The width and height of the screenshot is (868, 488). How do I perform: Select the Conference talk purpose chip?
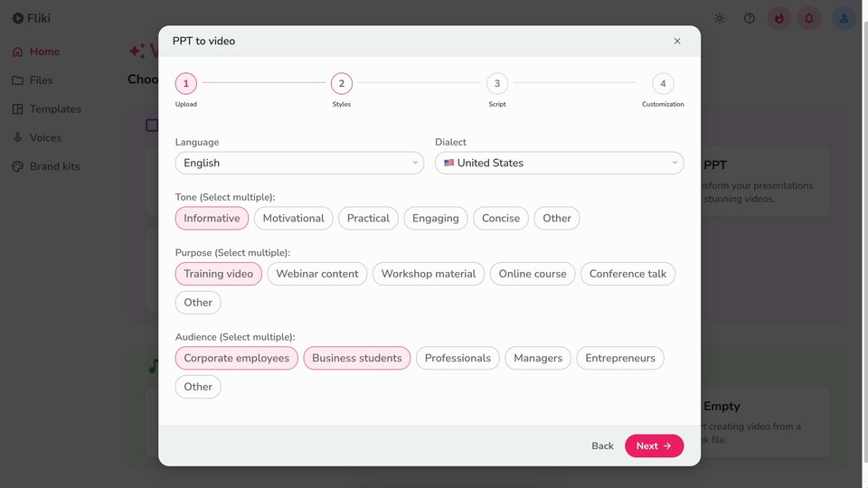[627, 274]
